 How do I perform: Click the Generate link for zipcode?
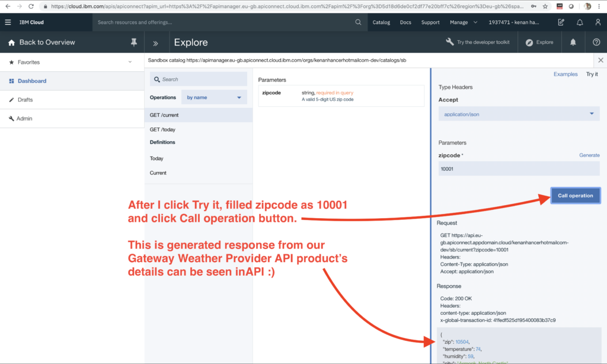pyautogui.click(x=589, y=155)
